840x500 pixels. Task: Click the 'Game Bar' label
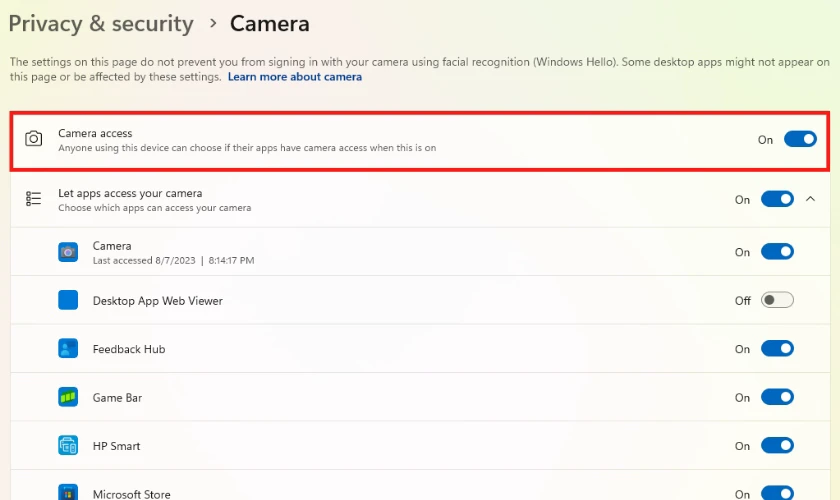[117, 398]
